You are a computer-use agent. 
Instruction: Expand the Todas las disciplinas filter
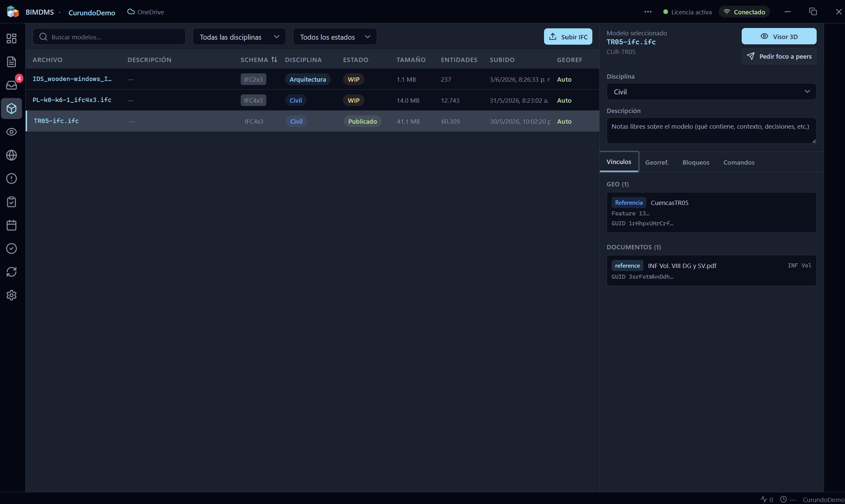click(239, 37)
